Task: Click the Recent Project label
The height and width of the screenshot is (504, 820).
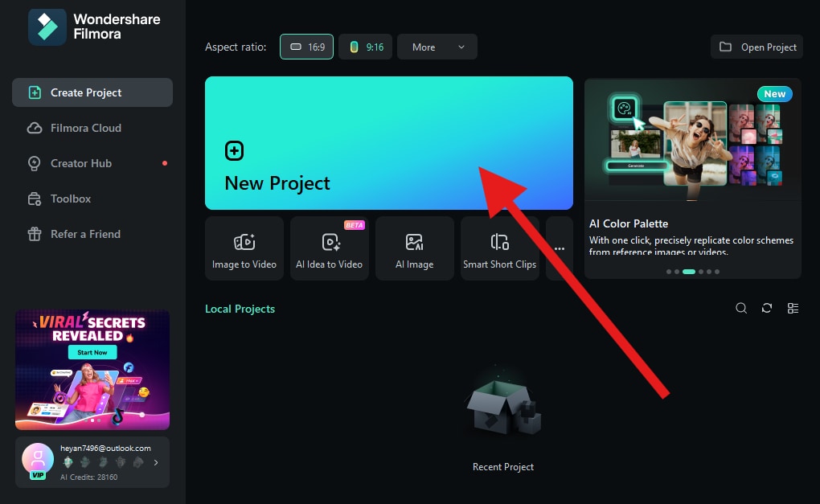Action: point(503,467)
